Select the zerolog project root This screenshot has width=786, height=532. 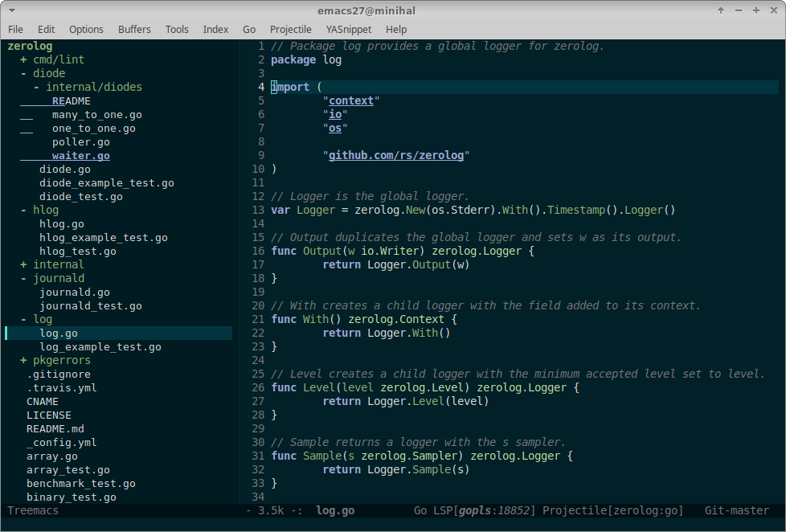tap(30, 46)
